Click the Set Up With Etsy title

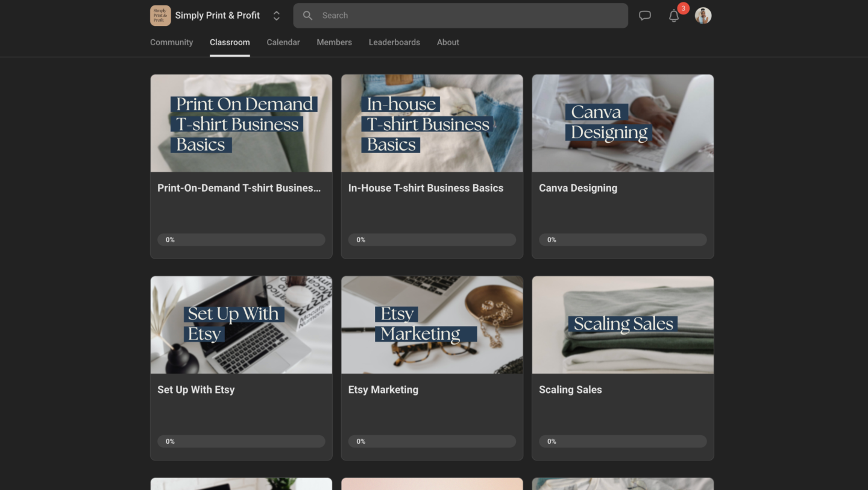196,390
